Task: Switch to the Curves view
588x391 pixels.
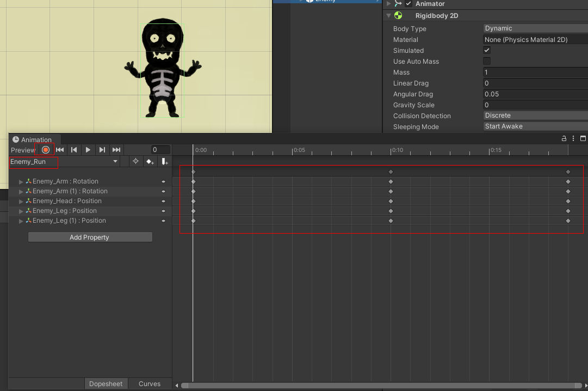Action: 150,383
